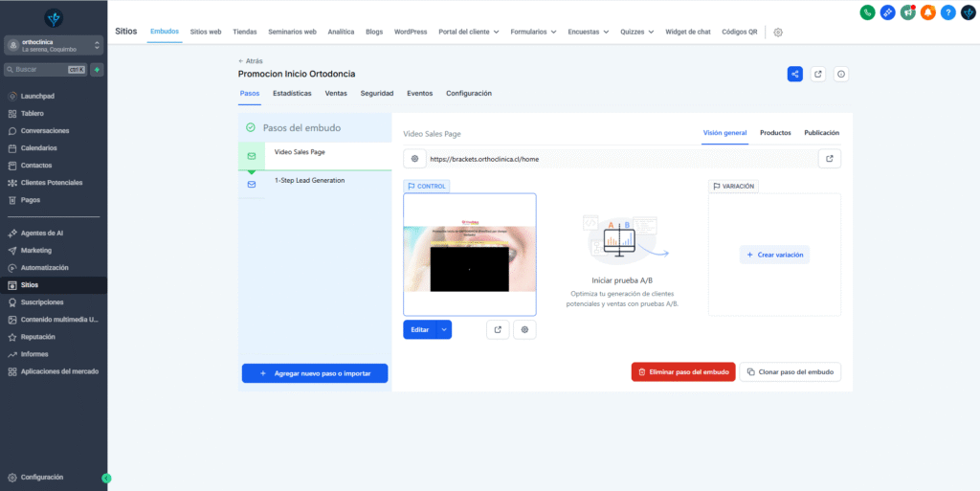Select the 1-Step Lead Generation step

click(309, 180)
